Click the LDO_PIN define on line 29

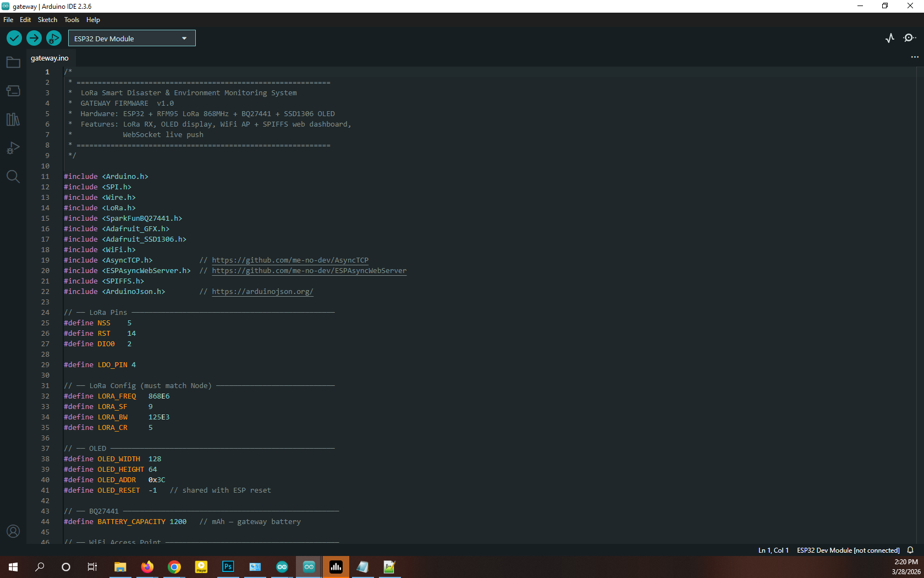(100, 365)
